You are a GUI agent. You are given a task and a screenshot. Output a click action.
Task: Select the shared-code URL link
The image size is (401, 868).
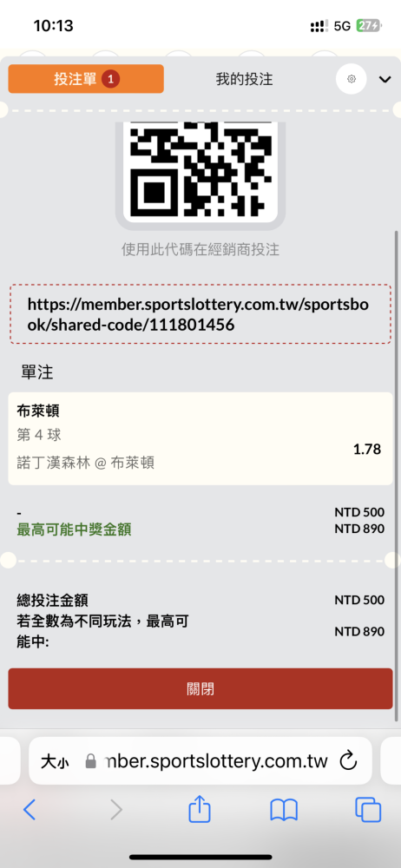click(200, 314)
